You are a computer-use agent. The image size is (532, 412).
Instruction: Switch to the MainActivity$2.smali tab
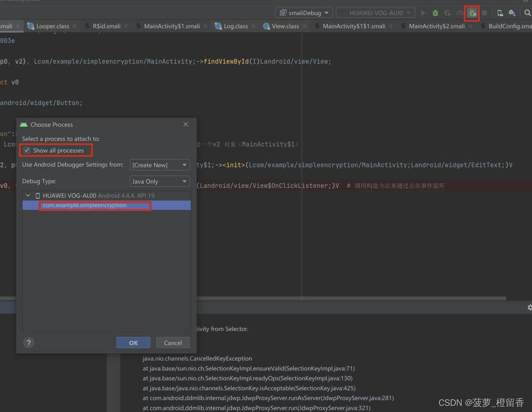point(437,26)
